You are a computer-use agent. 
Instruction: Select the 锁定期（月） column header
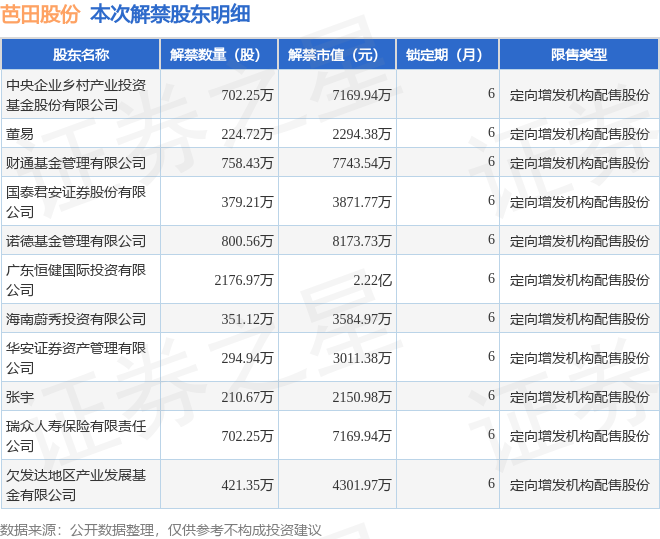448,55
